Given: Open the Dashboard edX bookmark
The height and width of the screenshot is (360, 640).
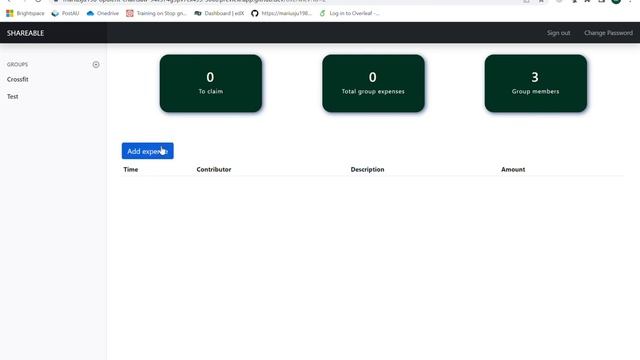Looking at the screenshot, I should [x=219, y=13].
